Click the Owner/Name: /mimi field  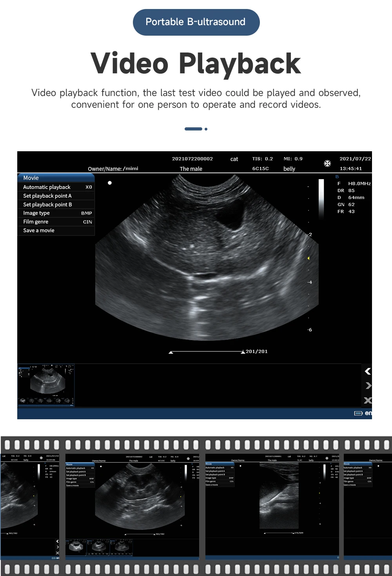point(113,168)
